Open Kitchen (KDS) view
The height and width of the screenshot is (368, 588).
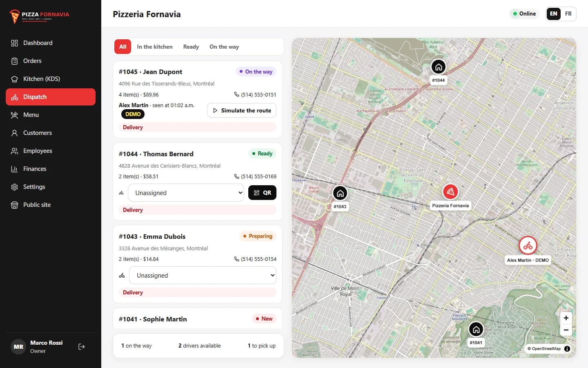(x=51, y=79)
